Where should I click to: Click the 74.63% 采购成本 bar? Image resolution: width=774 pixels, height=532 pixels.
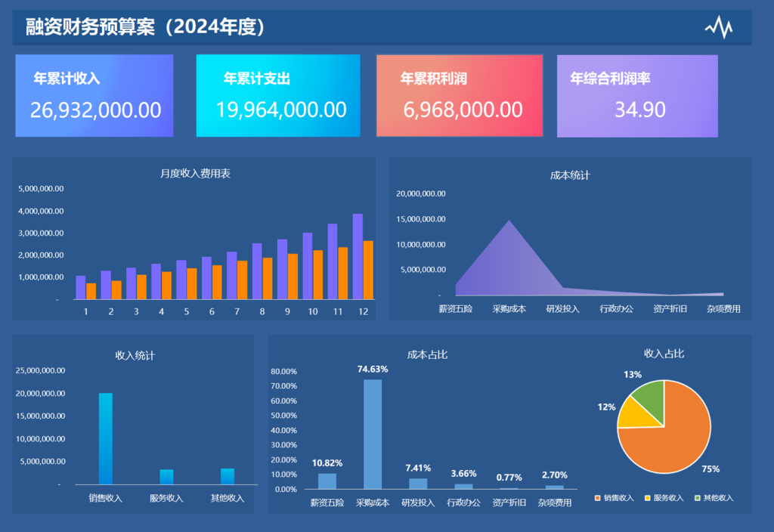point(373,435)
